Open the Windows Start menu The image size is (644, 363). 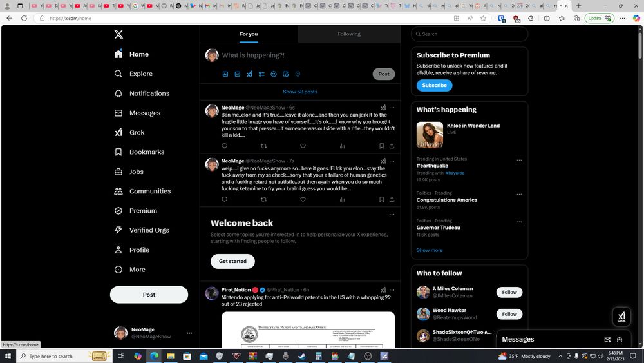tap(7, 357)
